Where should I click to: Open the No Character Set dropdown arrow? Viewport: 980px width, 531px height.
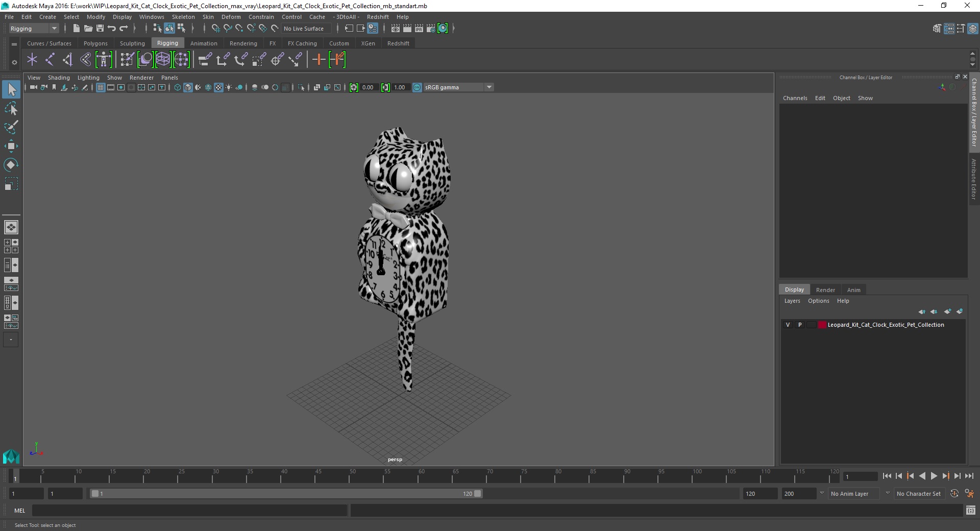pos(888,493)
